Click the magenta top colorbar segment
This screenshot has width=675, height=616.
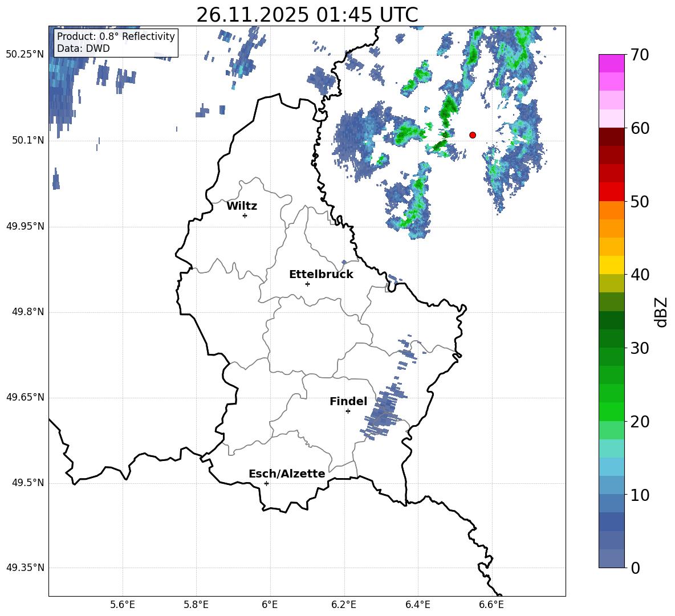(x=611, y=64)
